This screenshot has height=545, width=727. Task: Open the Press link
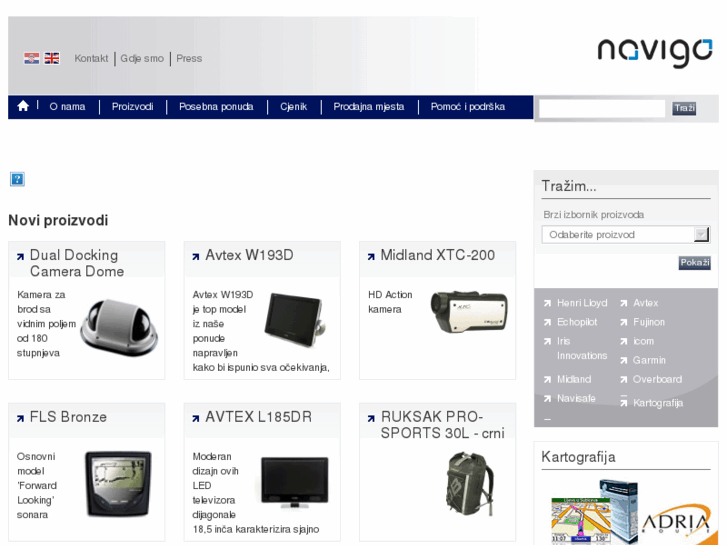[189, 58]
